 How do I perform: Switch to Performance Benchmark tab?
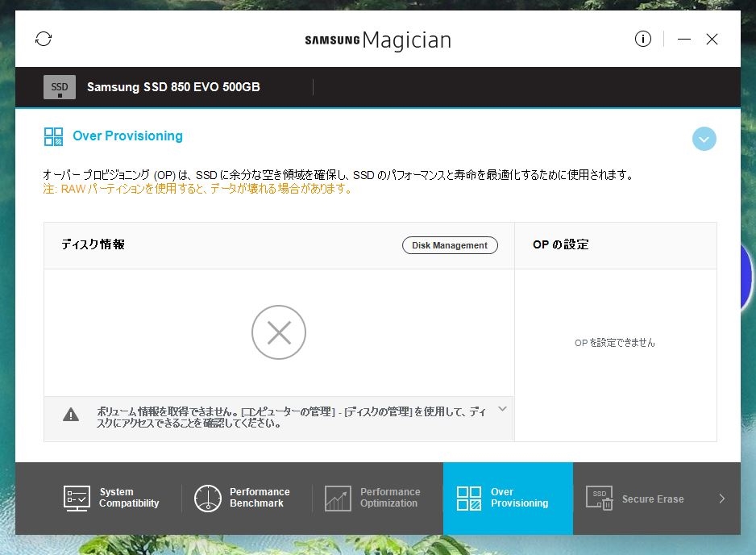click(x=246, y=498)
